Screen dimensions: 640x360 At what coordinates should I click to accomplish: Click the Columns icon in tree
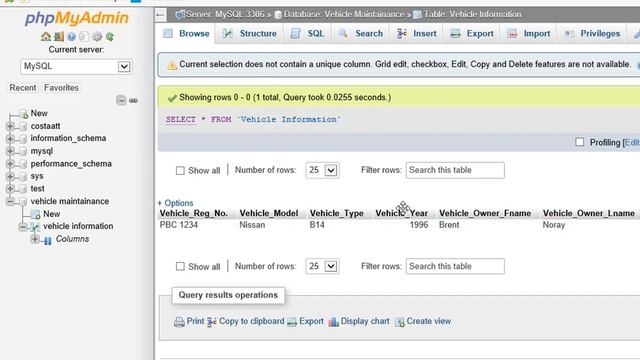coord(48,240)
